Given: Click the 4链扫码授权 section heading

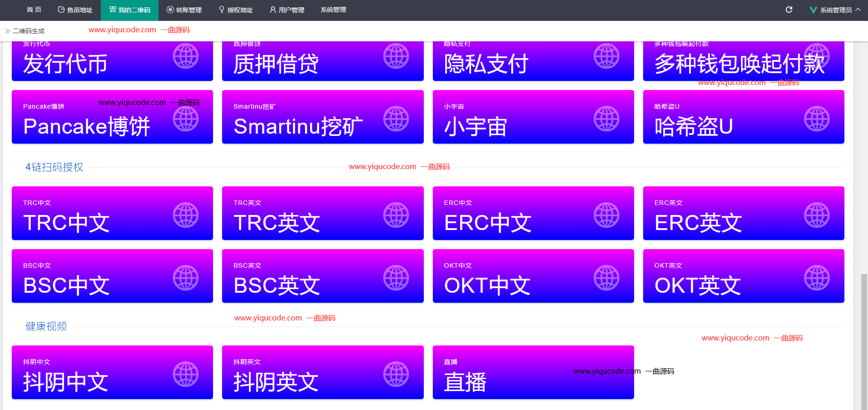Looking at the screenshot, I should (54, 167).
